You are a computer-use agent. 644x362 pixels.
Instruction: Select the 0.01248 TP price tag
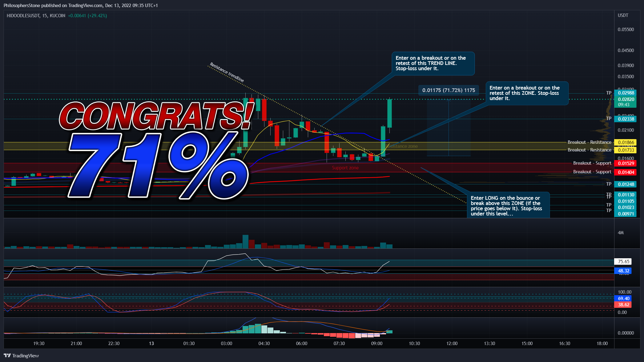(625, 184)
